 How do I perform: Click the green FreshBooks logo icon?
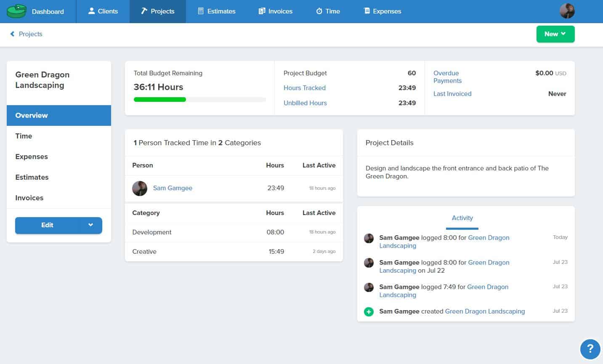click(16, 11)
